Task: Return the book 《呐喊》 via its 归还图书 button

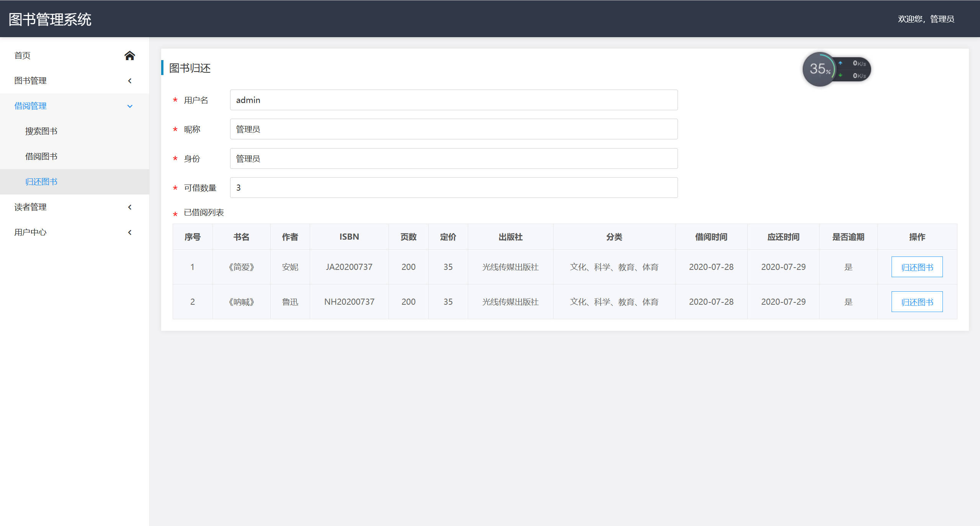Action: click(916, 302)
